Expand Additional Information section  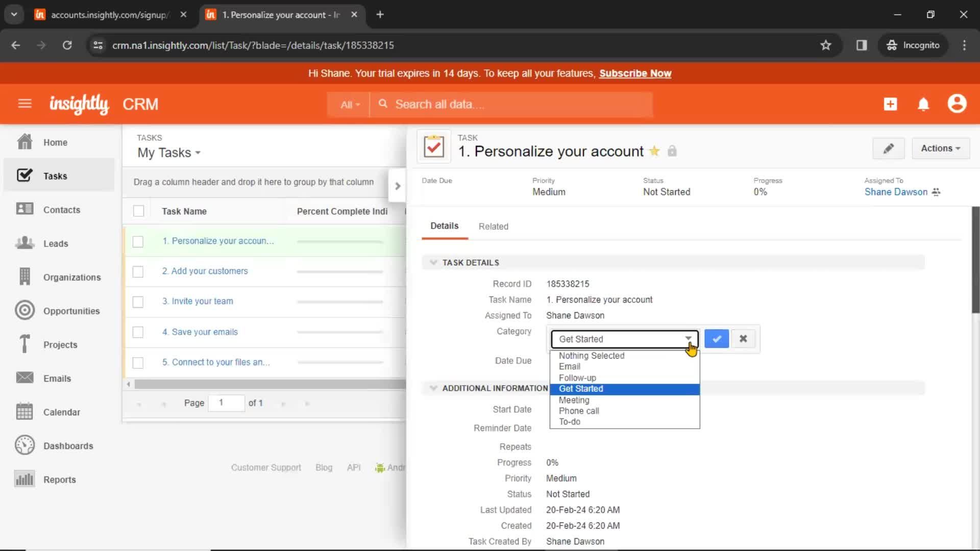tap(433, 388)
